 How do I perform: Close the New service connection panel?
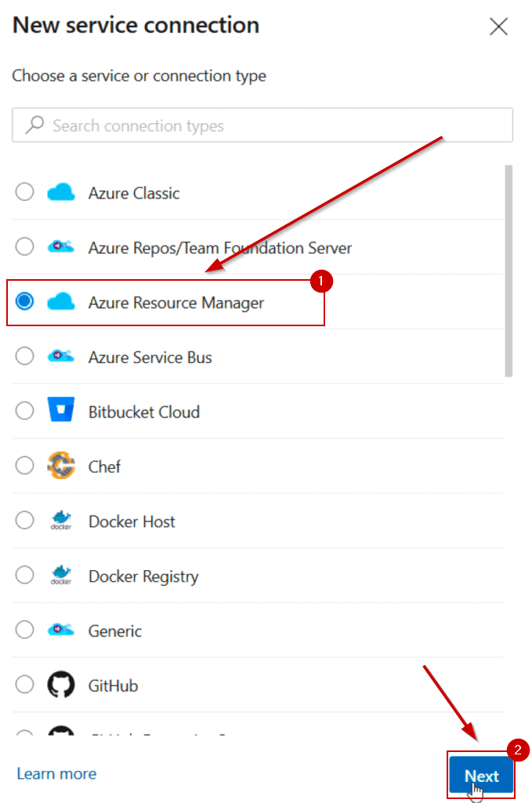(x=498, y=27)
